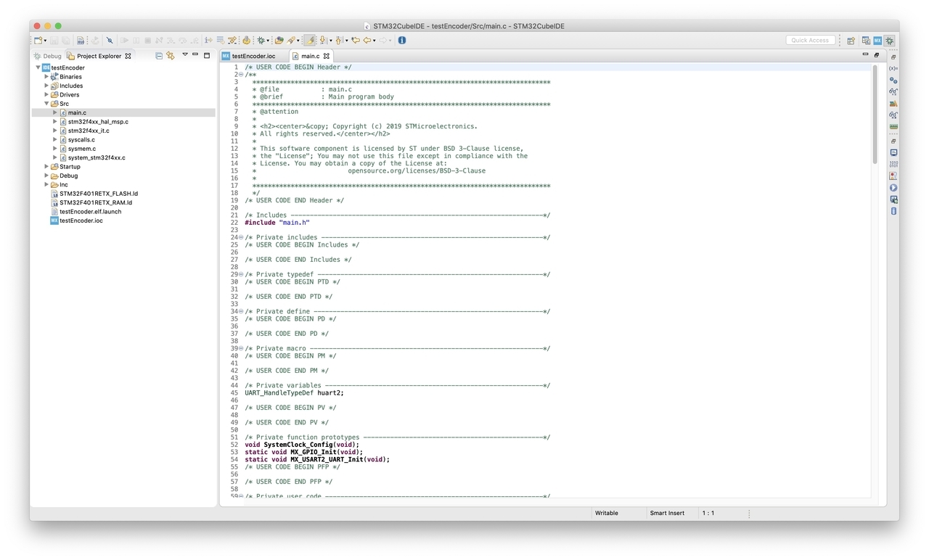Click the Last Edit Location arrow icon
Viewport: 929px width, 560px height.
[355, 41]
